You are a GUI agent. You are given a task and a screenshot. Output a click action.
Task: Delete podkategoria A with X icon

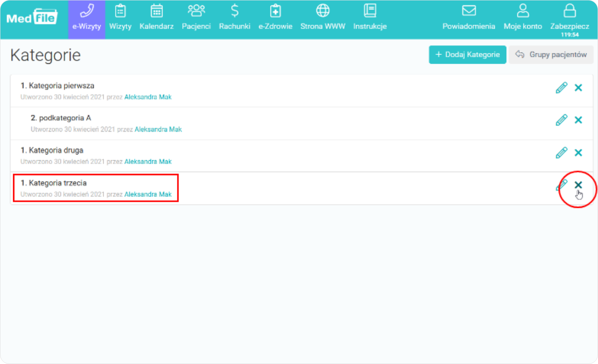pyautogui.click(x=578, y=120)
